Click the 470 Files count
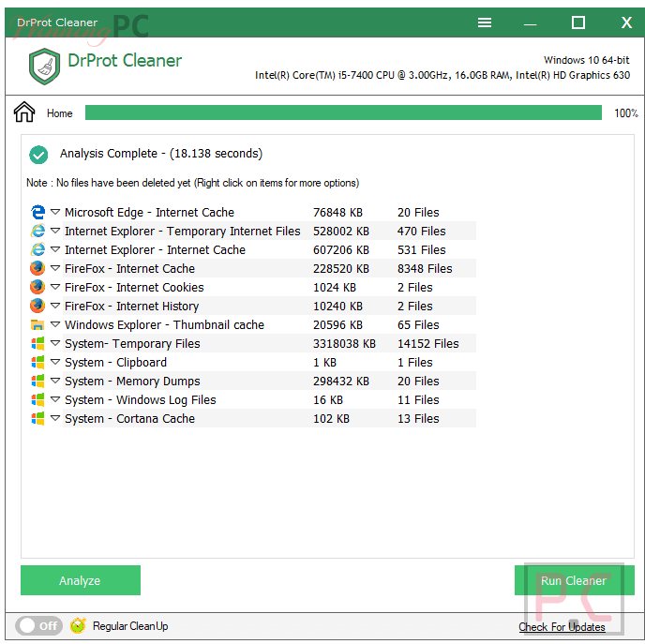645x644 pixels. pyautogui.click(x=421, y=232)
